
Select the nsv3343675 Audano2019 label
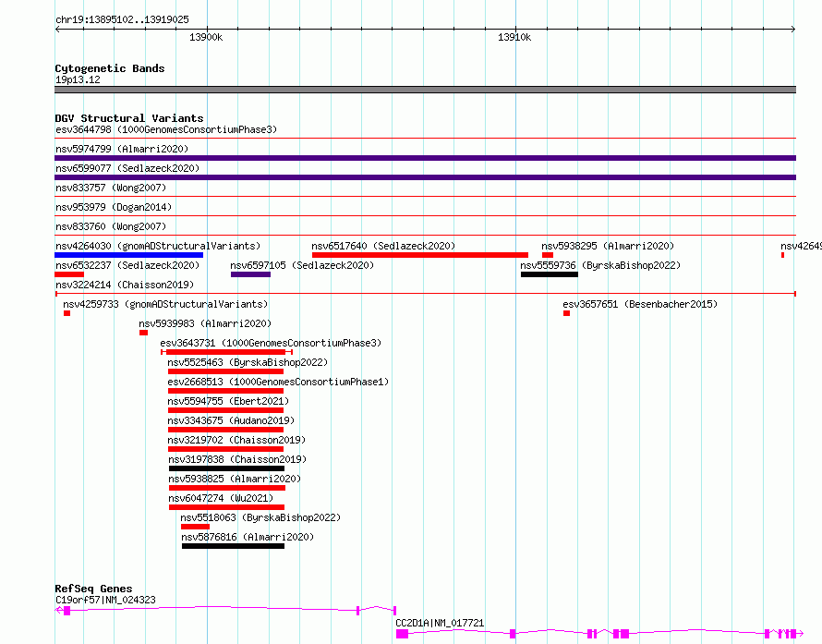pos(231,420)
